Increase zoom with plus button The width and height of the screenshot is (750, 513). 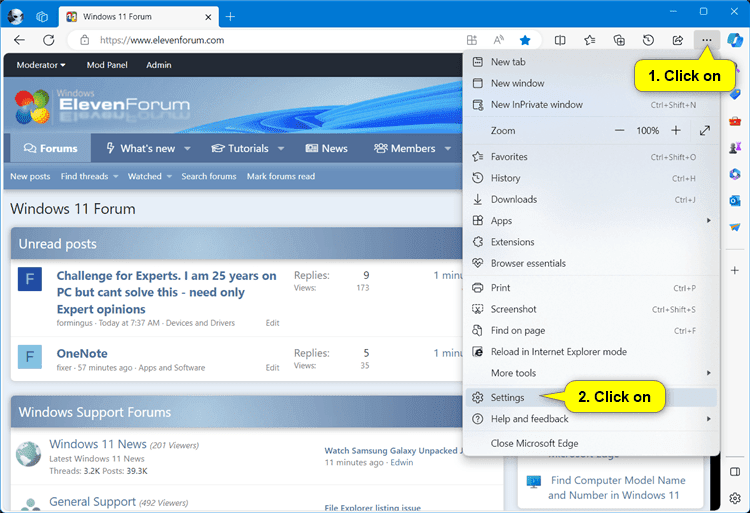[676, 131]
